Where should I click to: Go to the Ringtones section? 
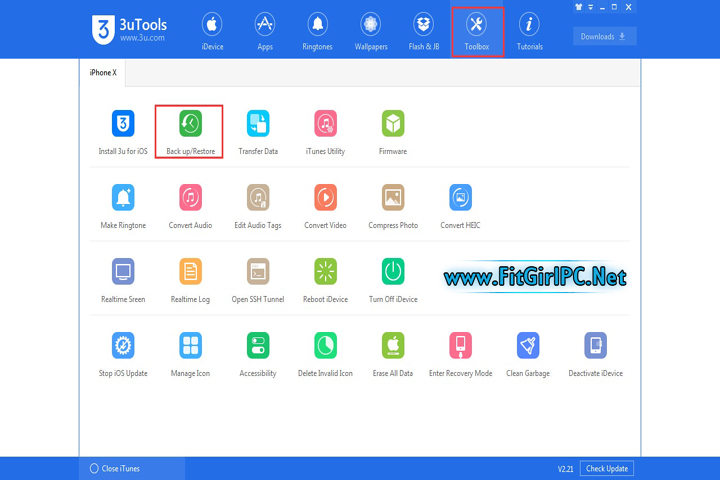coord(317,30)
